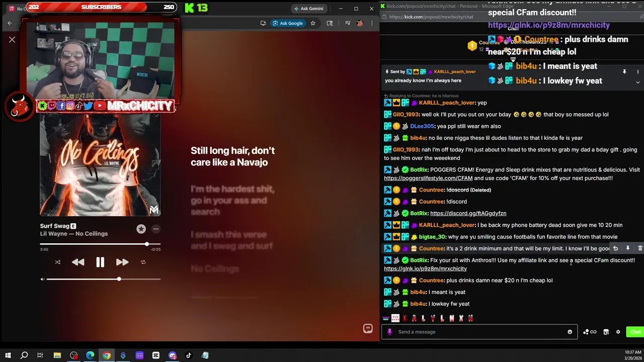This screenshot has width=644, height=362.
Task: Click the Ask Google button in address bar
Action: 288,23
